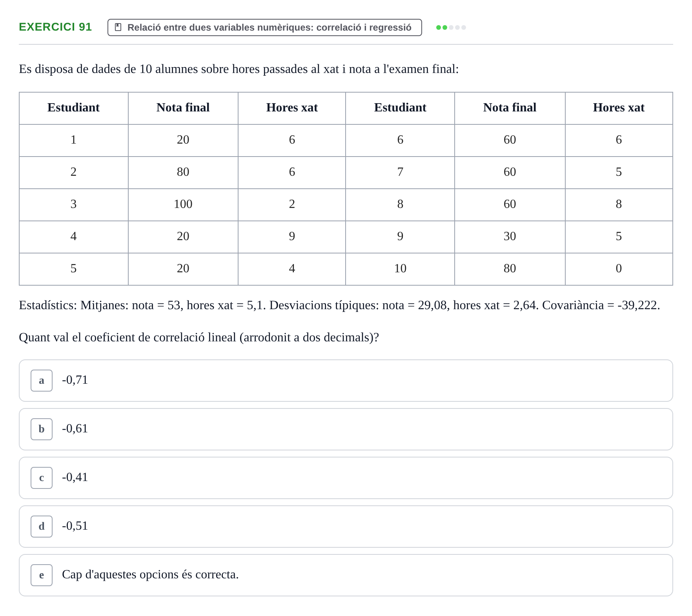The height and width of the screenshot is (616, 692).
Task: Open the correlació i regressió topic tag
Action: tap(265, 27)
